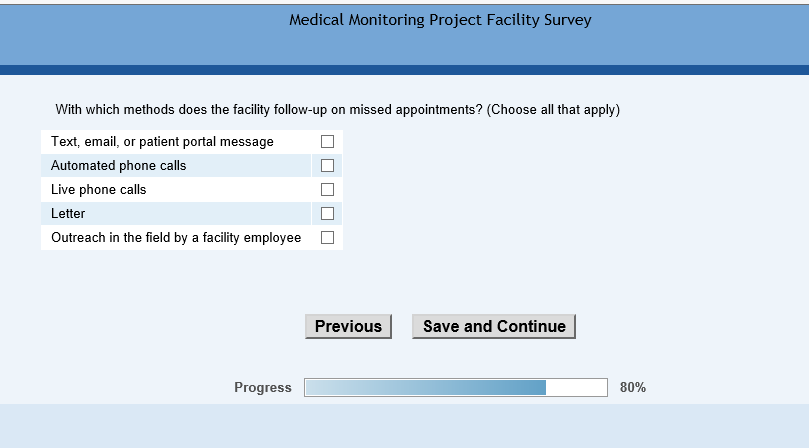Click the Medical Monitoring Project Facility Survey title

(x=440, y=20)
